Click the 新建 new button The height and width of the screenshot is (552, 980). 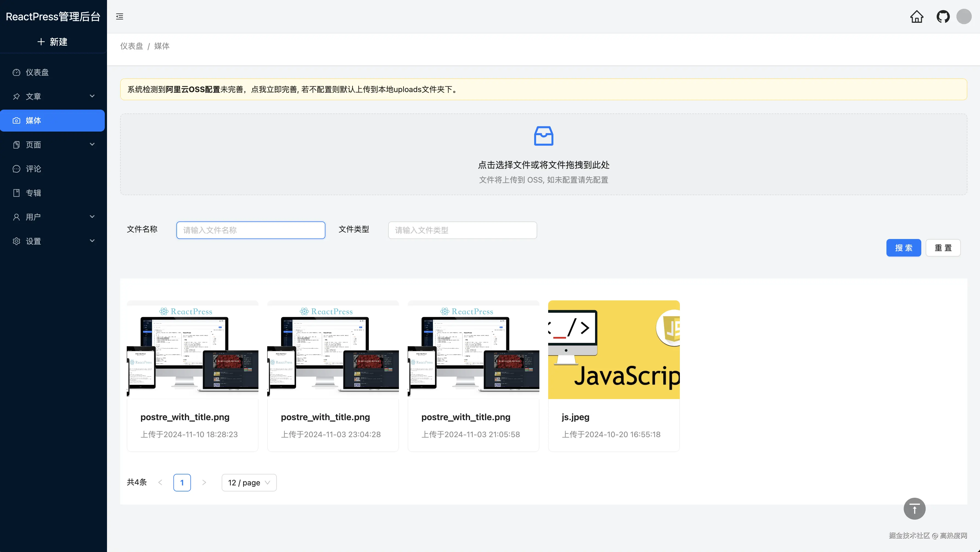pyautogui.click(x=52, y=42)
